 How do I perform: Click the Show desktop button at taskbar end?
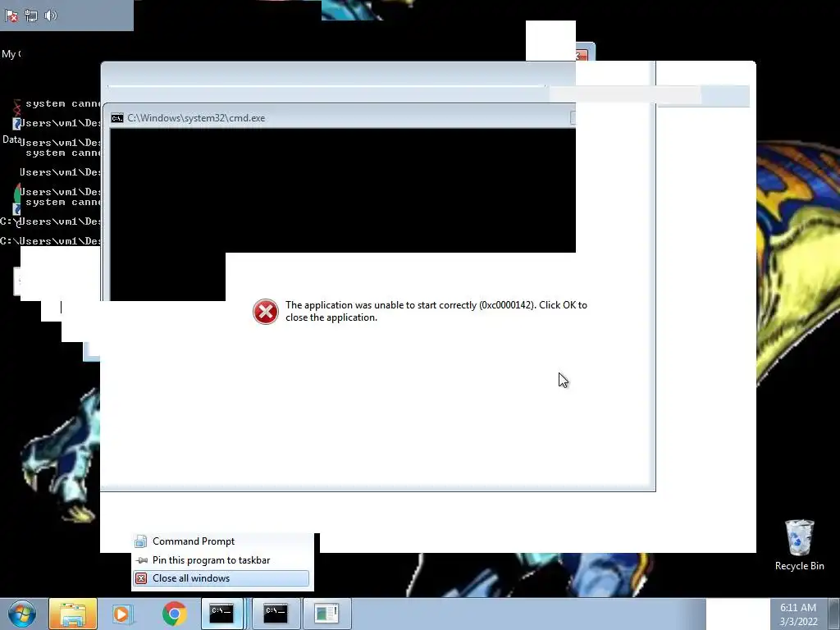(x=834, y=614)
